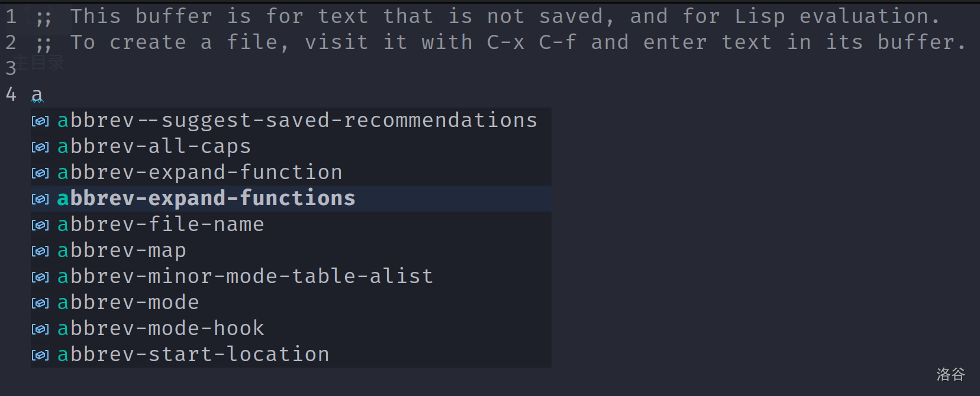The width and height of the screenshot is (980, 396).
Task: Click icon beside abbrev-minor-mode-table-alist
Action: coord(40,277)
